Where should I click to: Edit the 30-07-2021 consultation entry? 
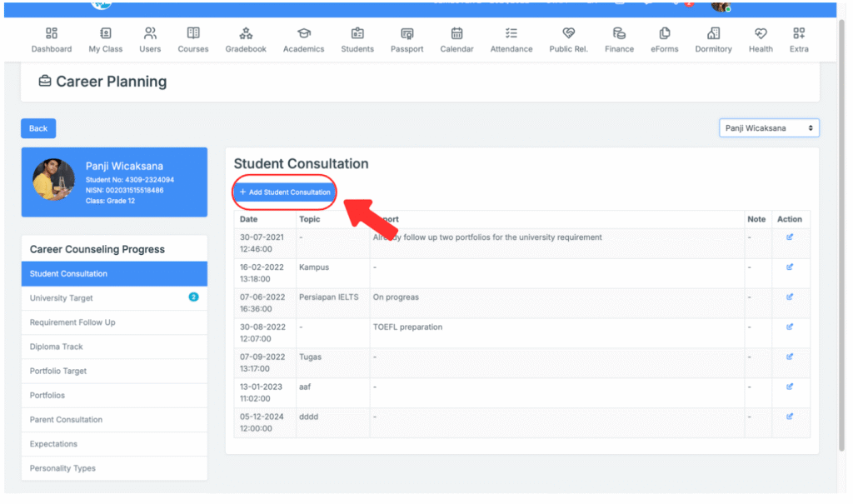pos(790,237)
